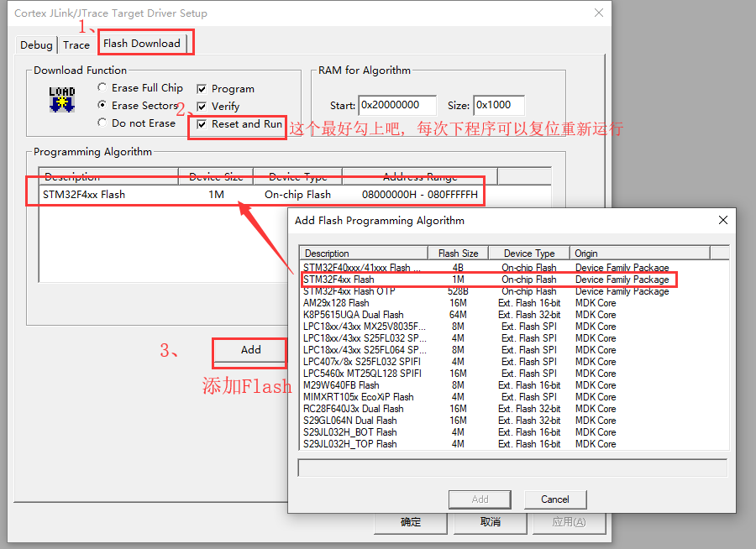Click the Device Type column header in Add Flash dialog
The width and height of the screenshot is (756, 549).
pos(529,253)
